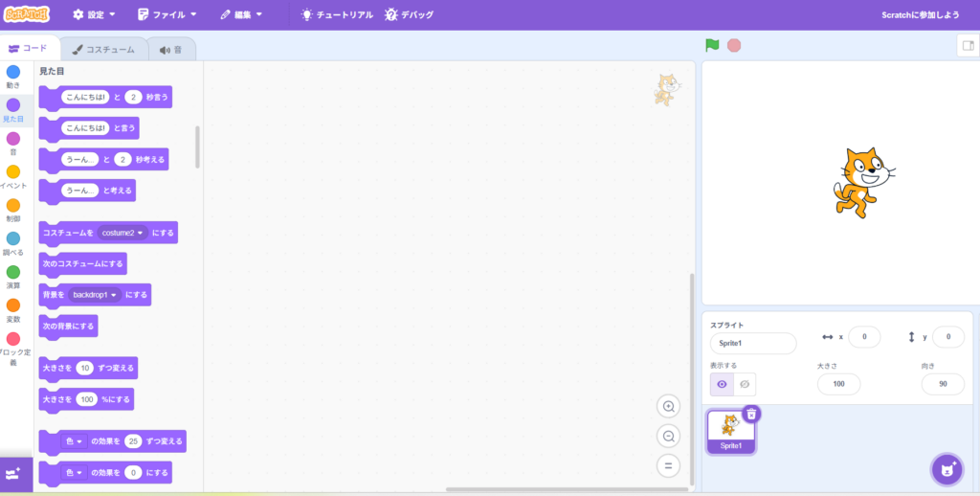Click the y position field
This screenshot has height=496, width=980.
coord(948,336)
